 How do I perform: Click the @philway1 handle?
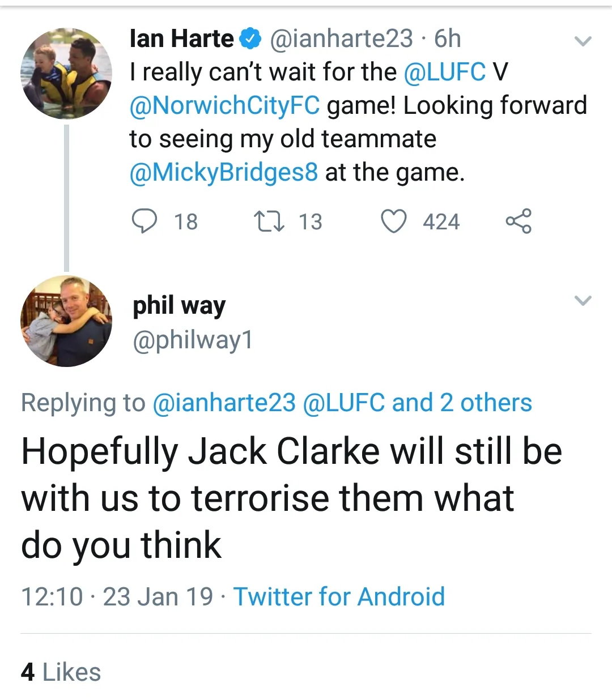click(x=193, y=340)
